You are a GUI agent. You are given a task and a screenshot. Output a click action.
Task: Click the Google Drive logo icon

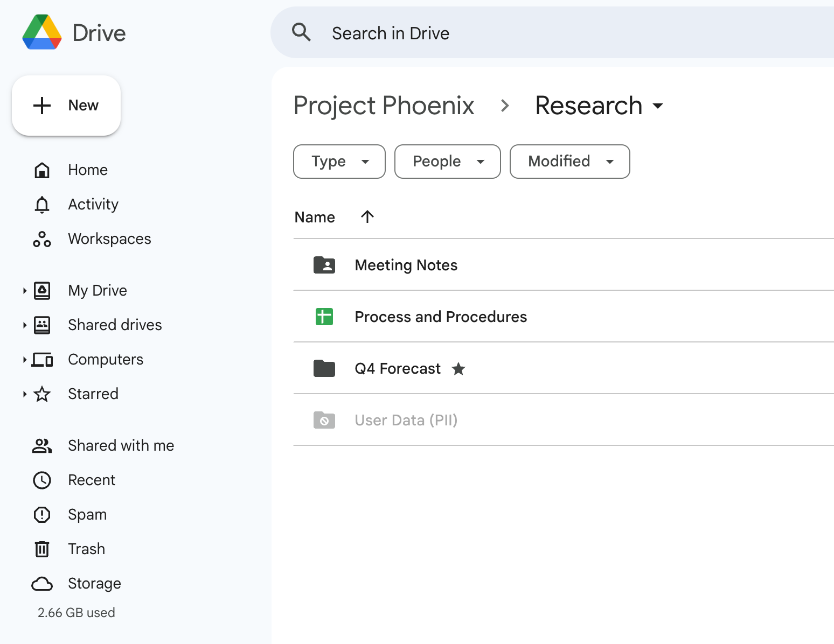pos(42,32)
